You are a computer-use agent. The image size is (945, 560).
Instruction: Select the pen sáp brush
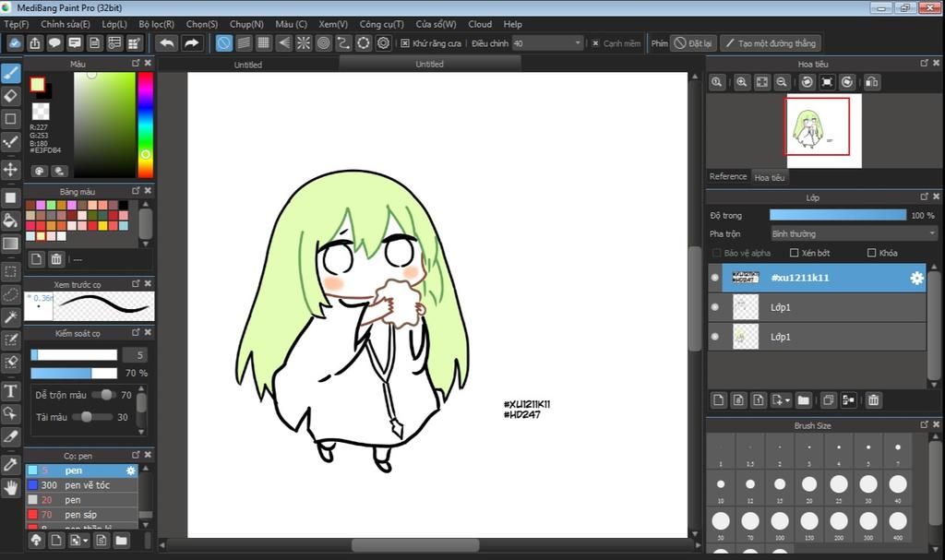click(x=81, y=514)
